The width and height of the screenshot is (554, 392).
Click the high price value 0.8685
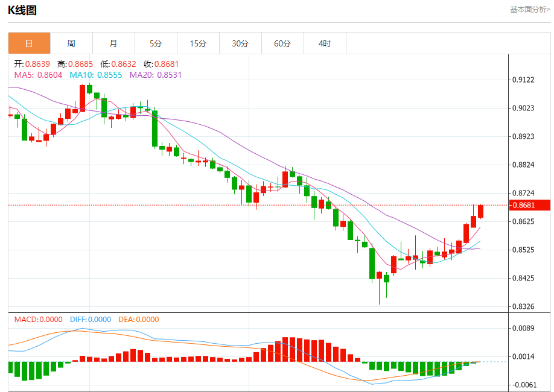pyautogui.click(x=80, y=64)
